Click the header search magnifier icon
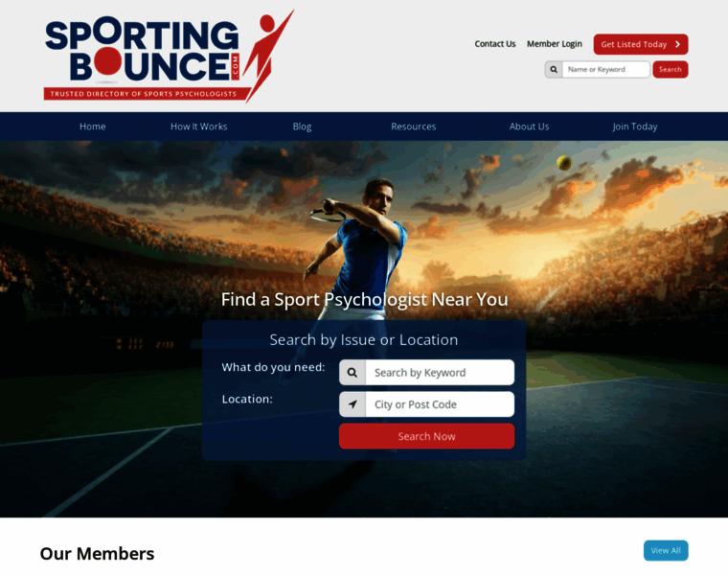This screenshot has width=728, height=575. 554,70
